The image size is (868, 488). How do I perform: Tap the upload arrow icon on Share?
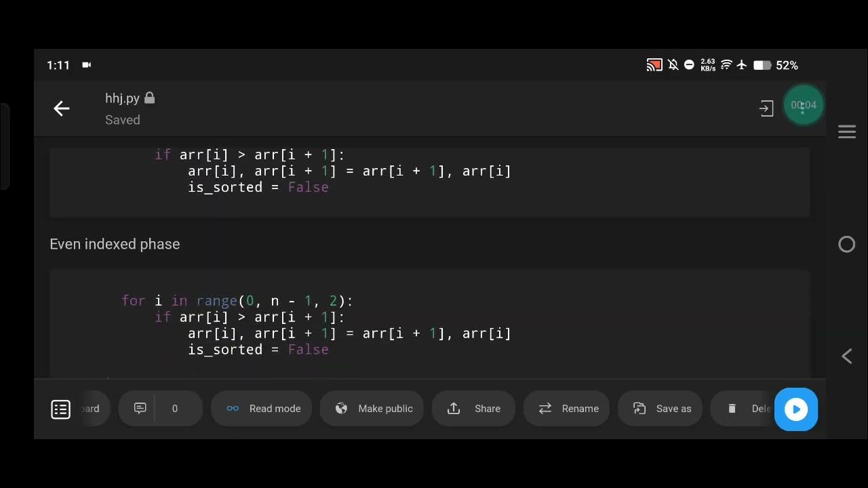point(454,408)
